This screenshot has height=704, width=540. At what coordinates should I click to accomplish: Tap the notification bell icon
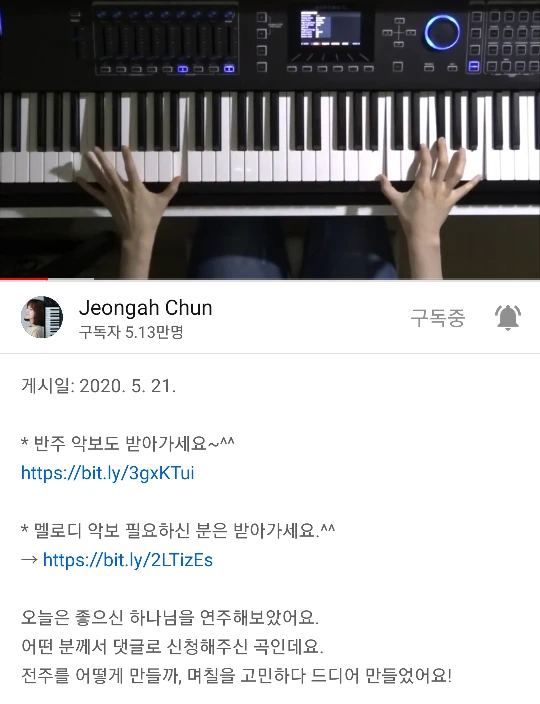pos(508,317)
